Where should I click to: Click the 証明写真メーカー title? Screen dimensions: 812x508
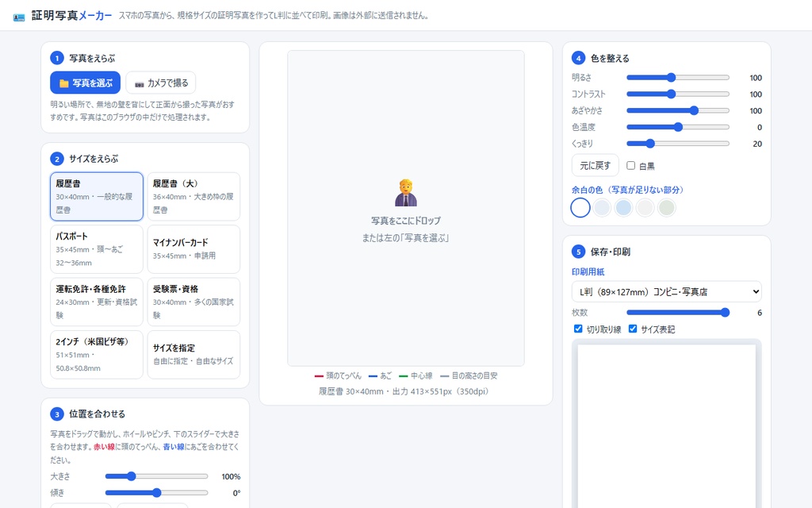point(71,16)
